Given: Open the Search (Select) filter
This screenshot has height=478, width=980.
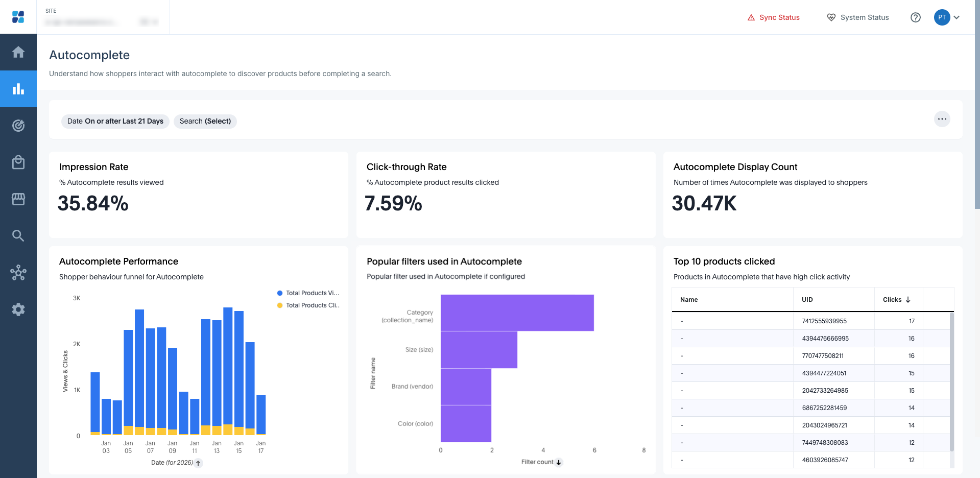Looking at the screenshot, I should (x=205, y=121).
